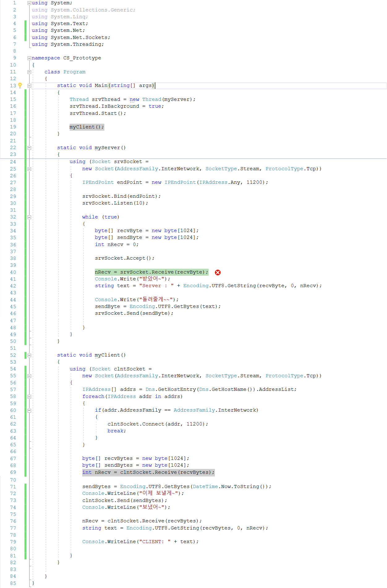Collapse the while (true) loop
The image size is (387, 588).
click(x=29, y=217)
